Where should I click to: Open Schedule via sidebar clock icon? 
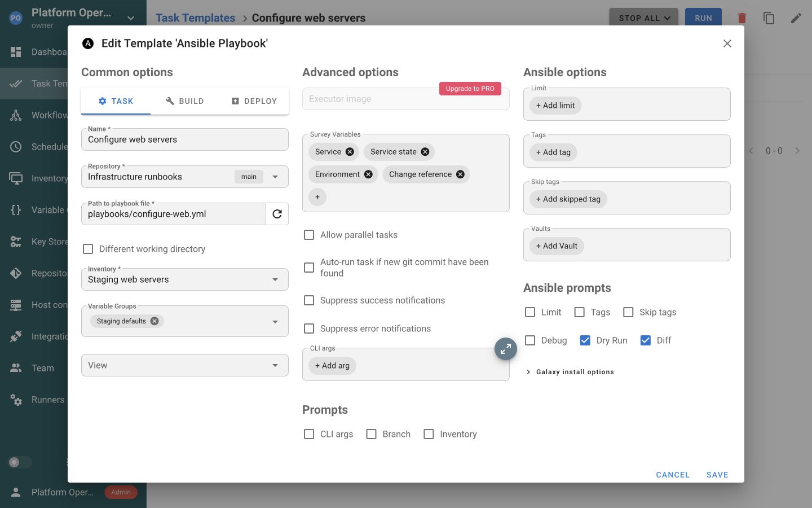click(x=16, y=147)
